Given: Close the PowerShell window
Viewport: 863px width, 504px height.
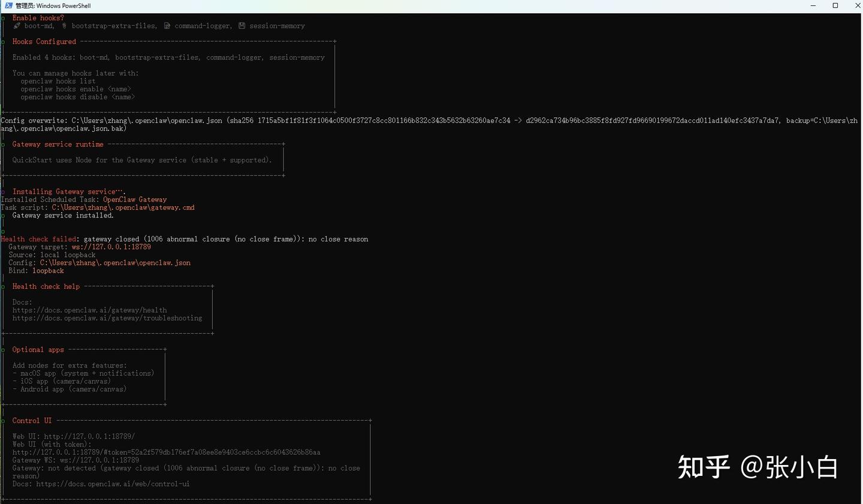Looking at the screenshot, I should [857, 5].
